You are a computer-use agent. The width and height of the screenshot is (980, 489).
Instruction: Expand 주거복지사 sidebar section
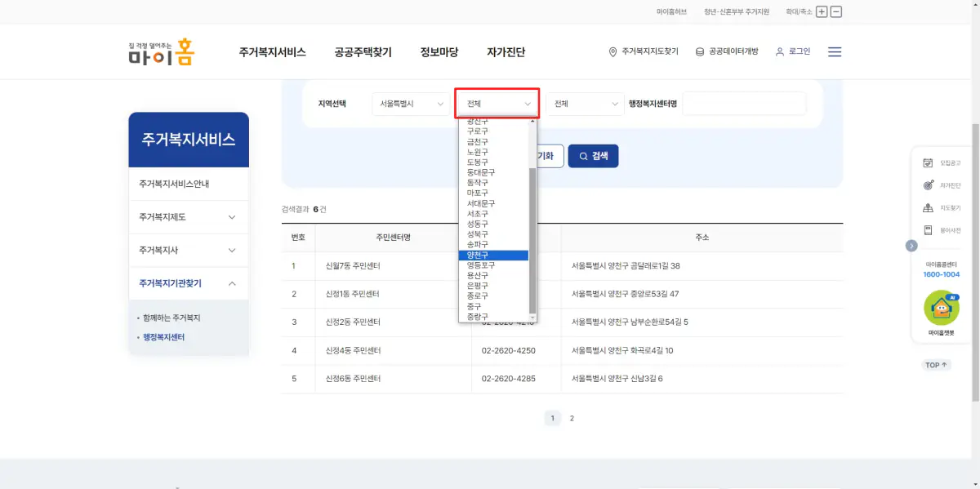189,250
